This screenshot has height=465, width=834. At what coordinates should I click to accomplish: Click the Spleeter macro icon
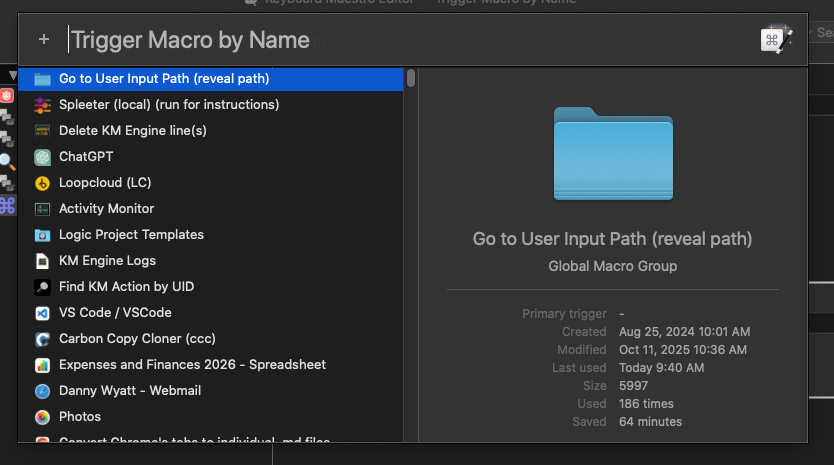[x=42, y=105]
